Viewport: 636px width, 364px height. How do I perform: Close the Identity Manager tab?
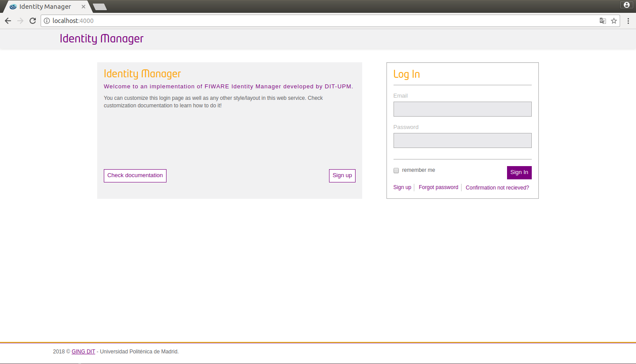point(83,7)
